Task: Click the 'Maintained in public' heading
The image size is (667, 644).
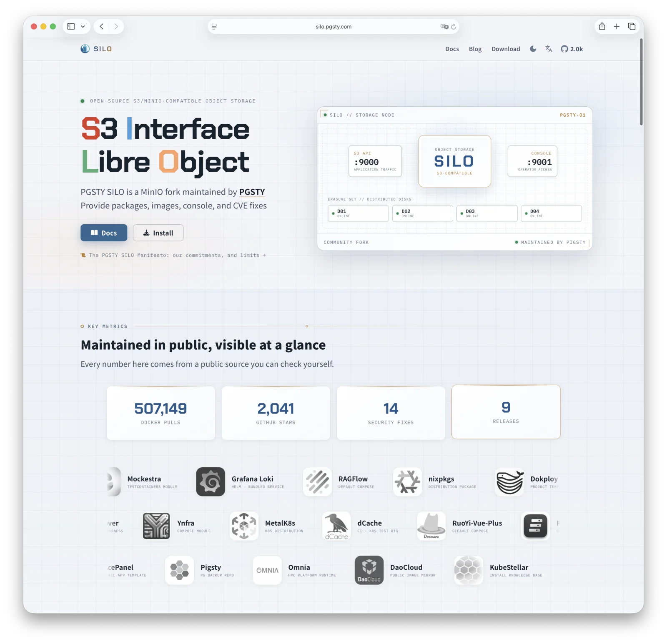Action: 203,345
